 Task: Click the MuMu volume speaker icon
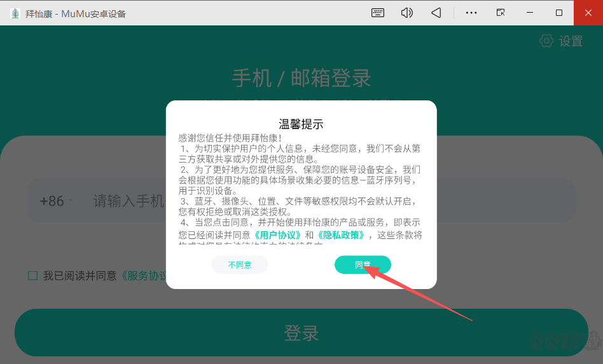[x=407, y=13]
